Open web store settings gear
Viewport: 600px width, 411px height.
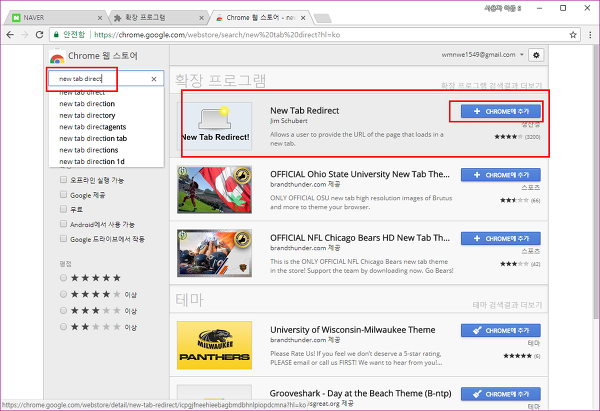(x=536, y=55)
